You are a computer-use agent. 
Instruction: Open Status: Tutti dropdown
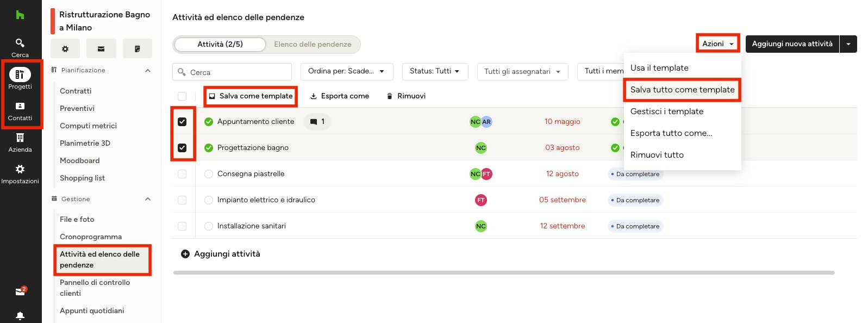tap(435, 71)
